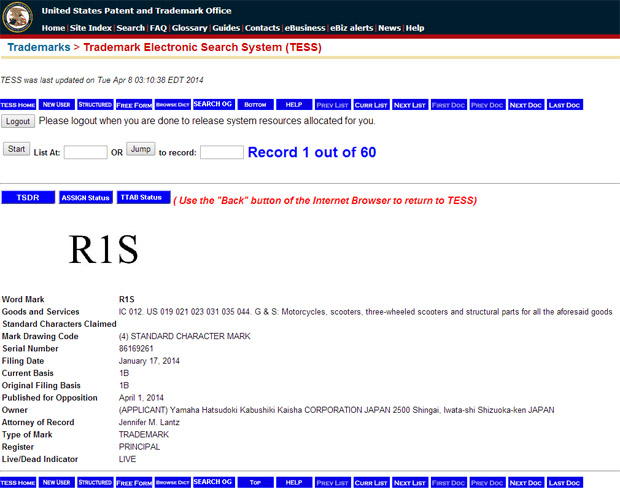Open Browse Dict in top toolbar
This screenshot has height=497, width=620.
(173, 105)
